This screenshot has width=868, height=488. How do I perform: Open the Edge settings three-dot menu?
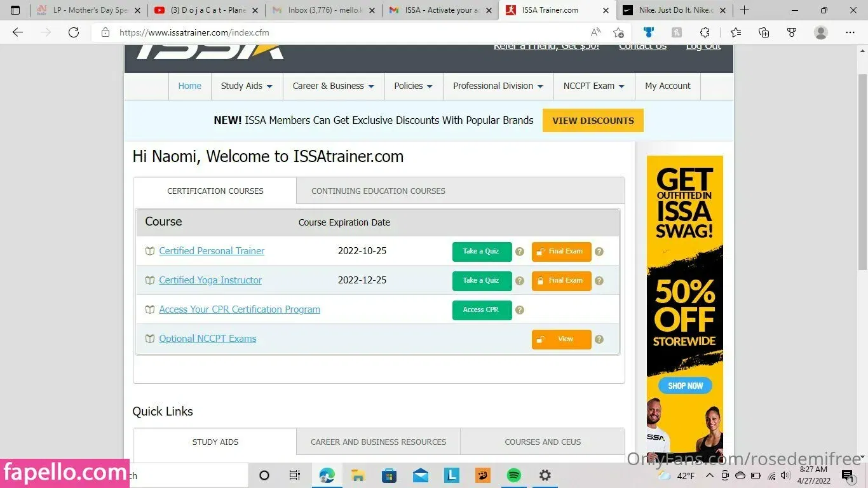coord(850,32)
